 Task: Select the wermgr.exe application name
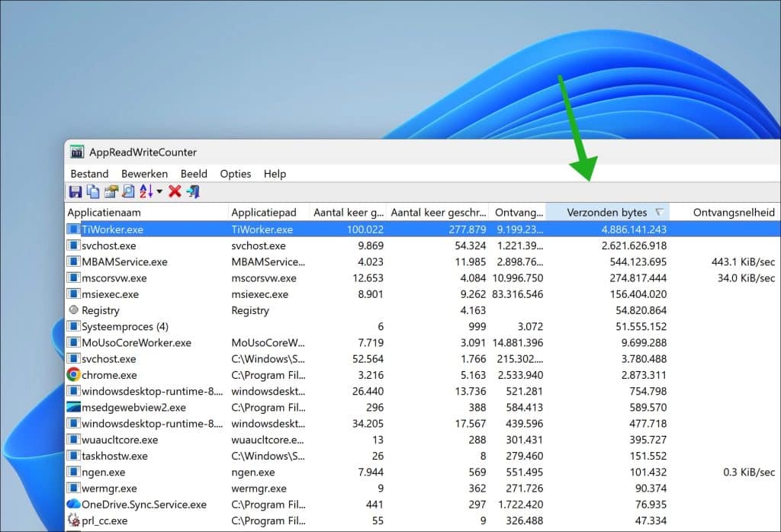coord(108,489)
